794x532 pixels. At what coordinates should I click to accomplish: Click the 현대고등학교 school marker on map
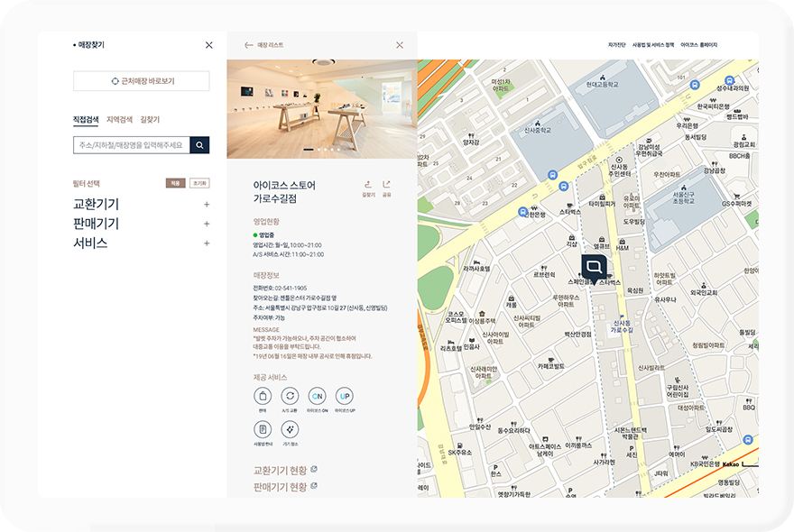[x=603, y=81]
